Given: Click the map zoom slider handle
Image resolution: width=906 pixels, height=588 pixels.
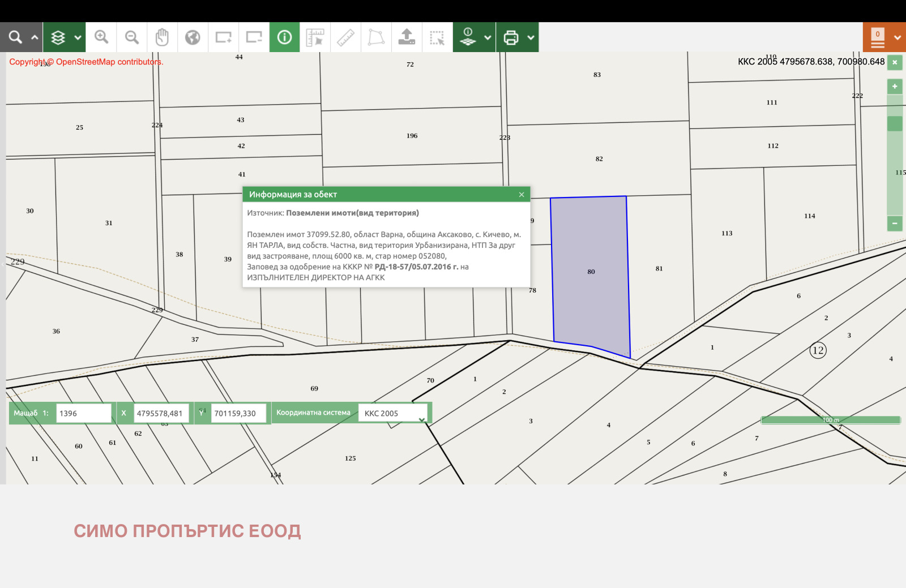Looking at the screenshot, I should pos(895,123).
